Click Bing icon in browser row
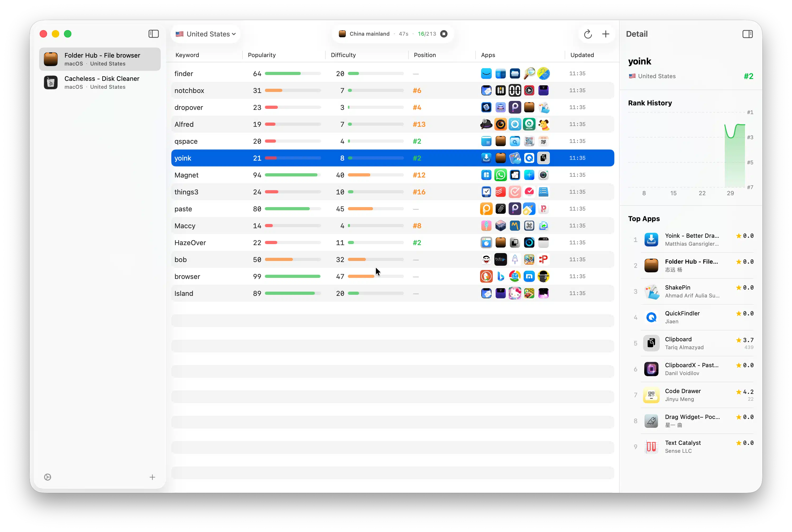 [x=500, y=277]
